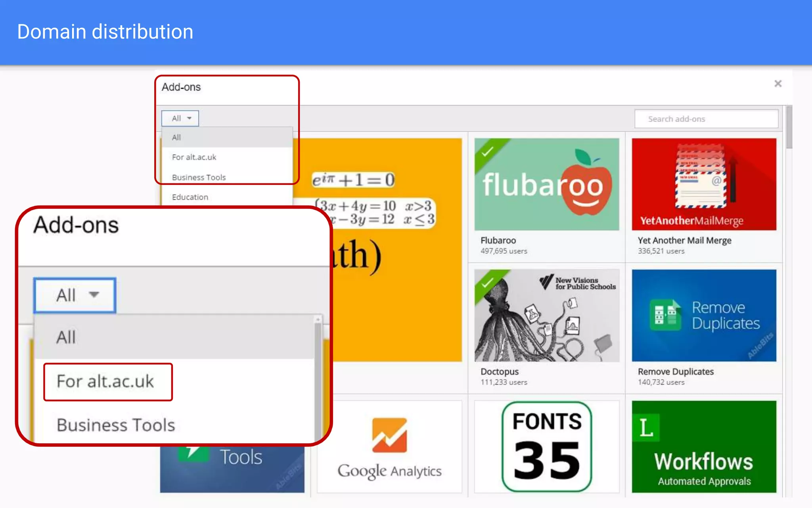The width and height of the screenshot is (812, 508).
Task: Open the Remove Duplicates add-on thumbnail
Action: tap(704, 316)
